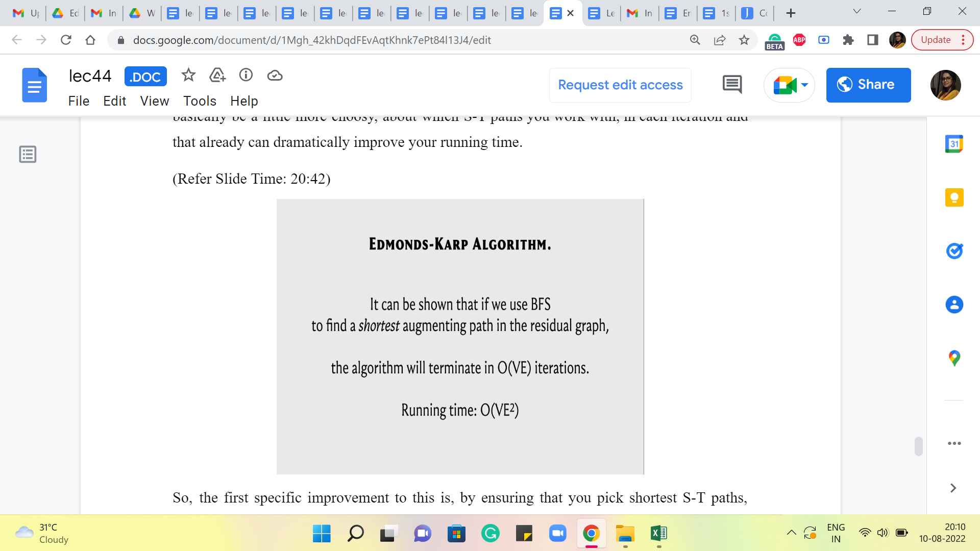The height and width of the screenshot is (551, 980).
Task: Open the document details info icon
Action: 246,76
